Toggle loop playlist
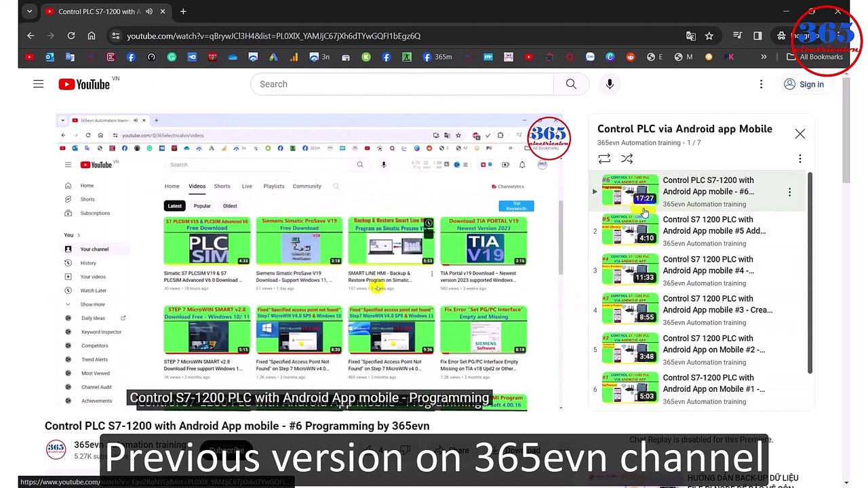This screenshot has width=868, height=488. pos(604,159)
